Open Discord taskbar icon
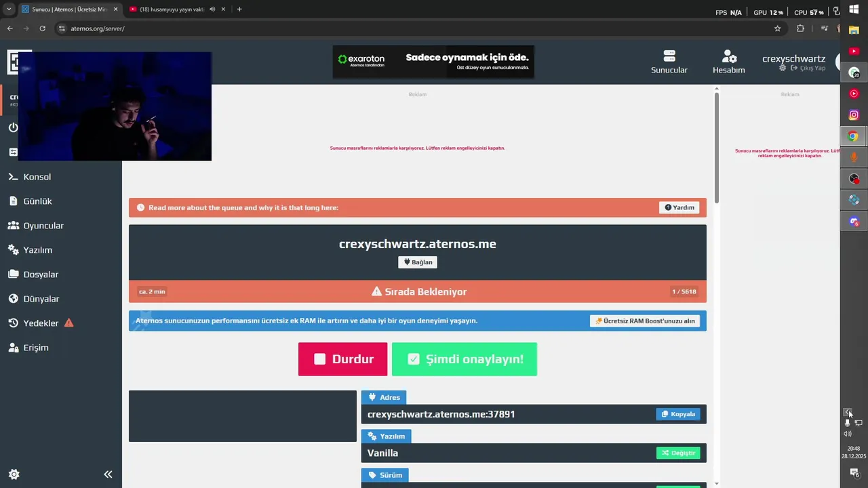Viewport: 868px width, 488px height. [854, 221]
